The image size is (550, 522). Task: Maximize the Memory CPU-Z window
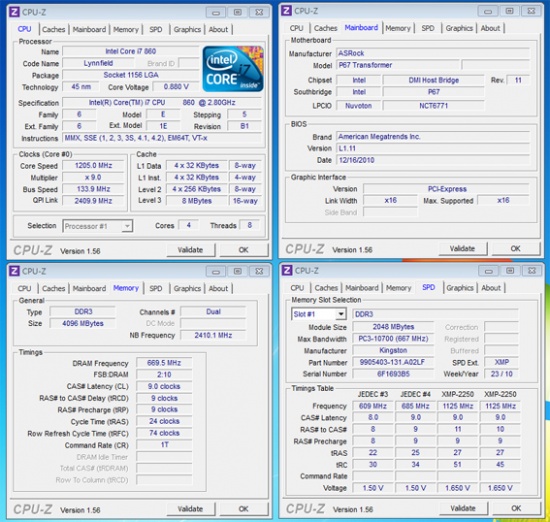(x=237, y=271)
